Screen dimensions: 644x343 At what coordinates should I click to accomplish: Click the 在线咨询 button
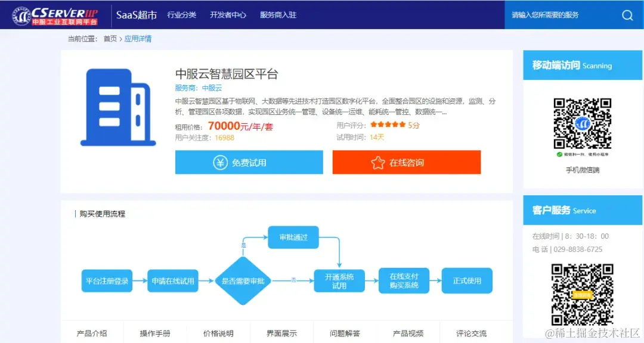(x=407, y=162)
